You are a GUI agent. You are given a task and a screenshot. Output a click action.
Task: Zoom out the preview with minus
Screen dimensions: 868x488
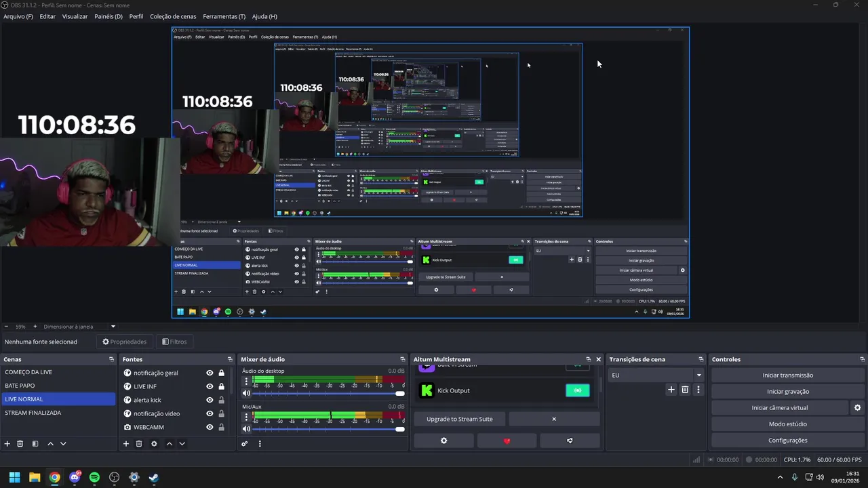[x=5, y=327]
